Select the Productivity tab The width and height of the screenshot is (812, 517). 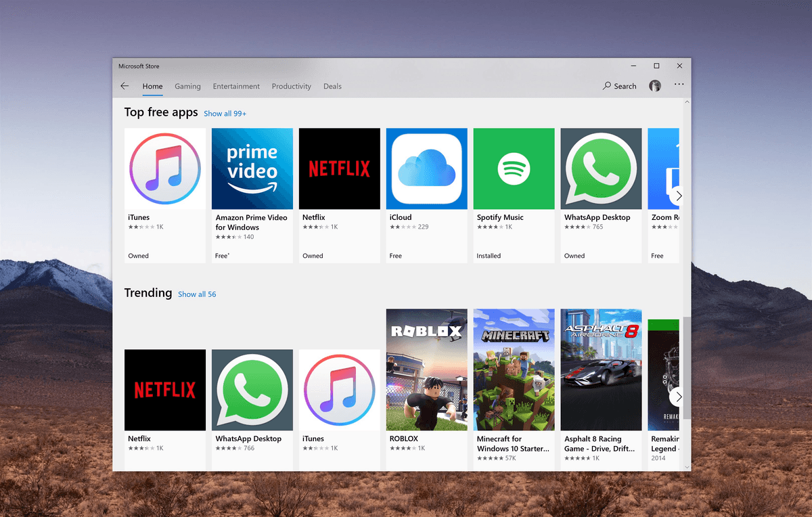tap(291, 86)
